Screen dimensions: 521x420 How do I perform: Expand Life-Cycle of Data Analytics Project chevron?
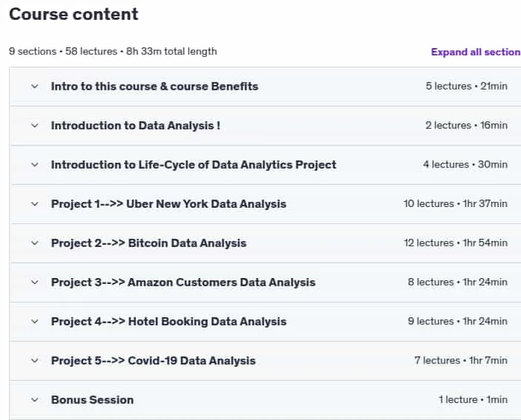pos(35,165)
